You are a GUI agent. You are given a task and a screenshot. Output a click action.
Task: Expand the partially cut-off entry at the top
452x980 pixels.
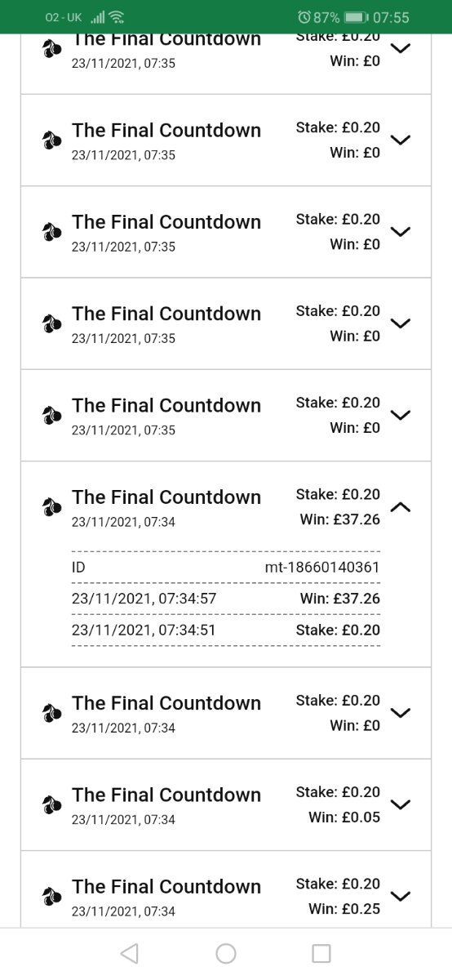pyautogui.click(x=401, y=48)
